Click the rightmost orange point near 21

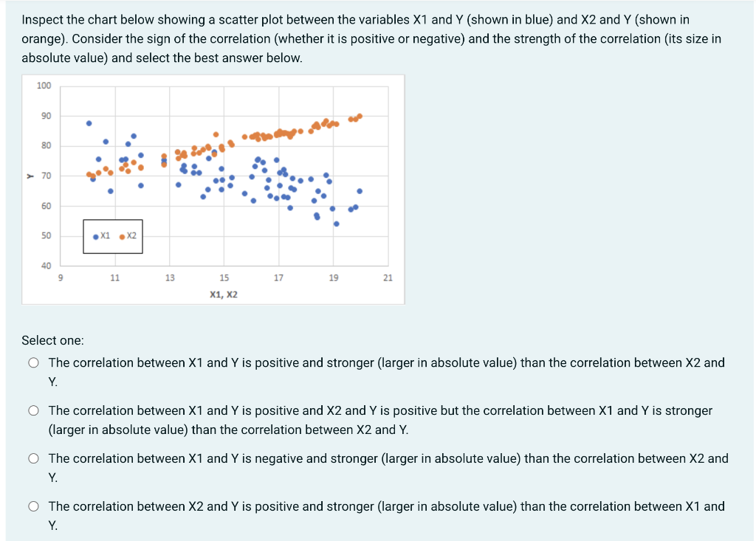(x=359, y=116)
